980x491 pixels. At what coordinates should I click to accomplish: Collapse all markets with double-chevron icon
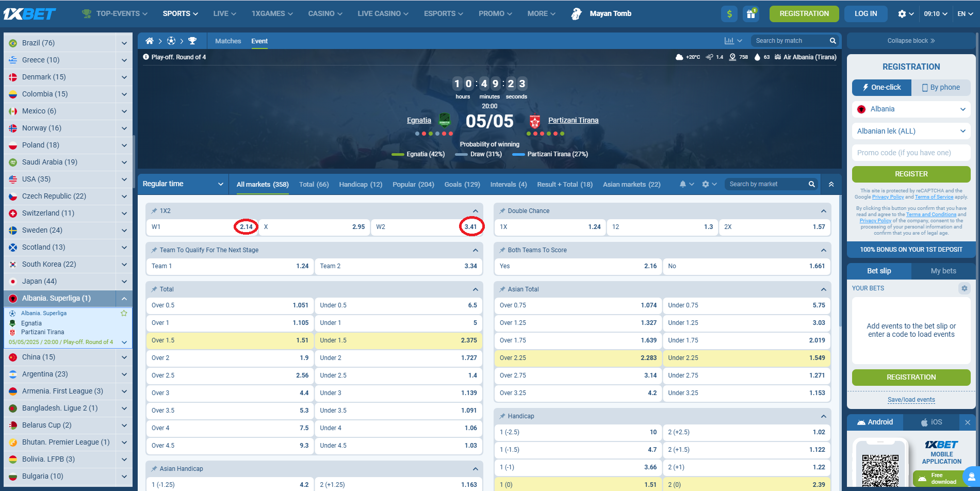(831, 184)
